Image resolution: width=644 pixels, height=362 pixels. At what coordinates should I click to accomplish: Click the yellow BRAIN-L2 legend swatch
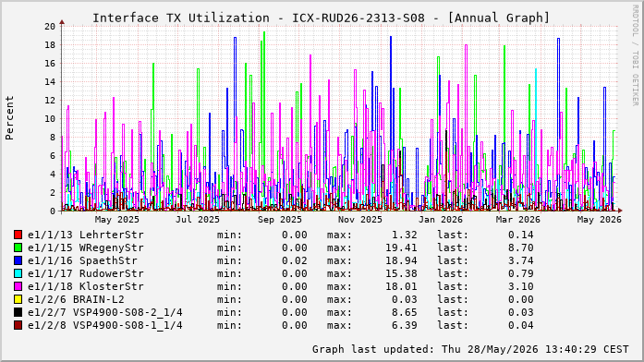(x=18, y=299)
